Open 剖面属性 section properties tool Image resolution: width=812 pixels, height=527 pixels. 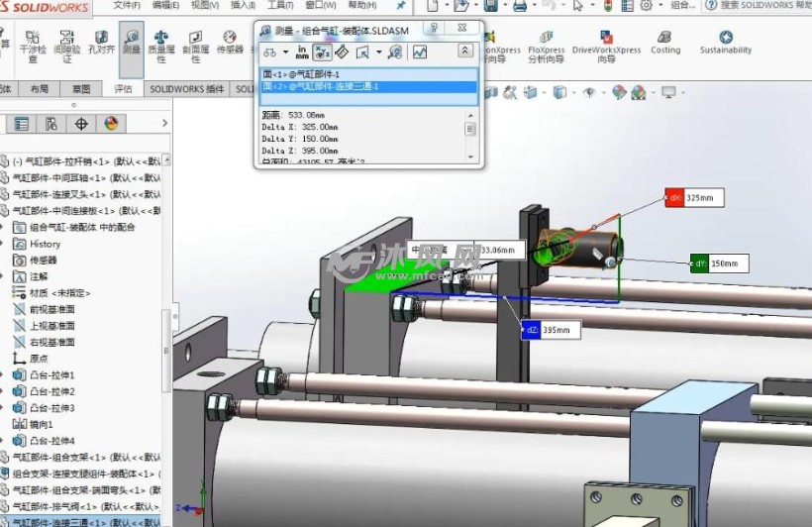coord(195,47)
